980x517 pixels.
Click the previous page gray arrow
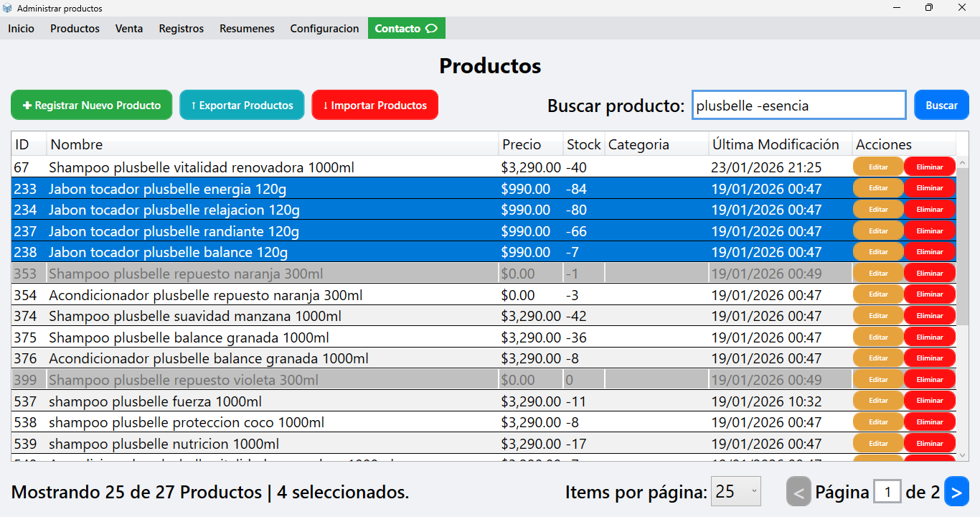798,491
